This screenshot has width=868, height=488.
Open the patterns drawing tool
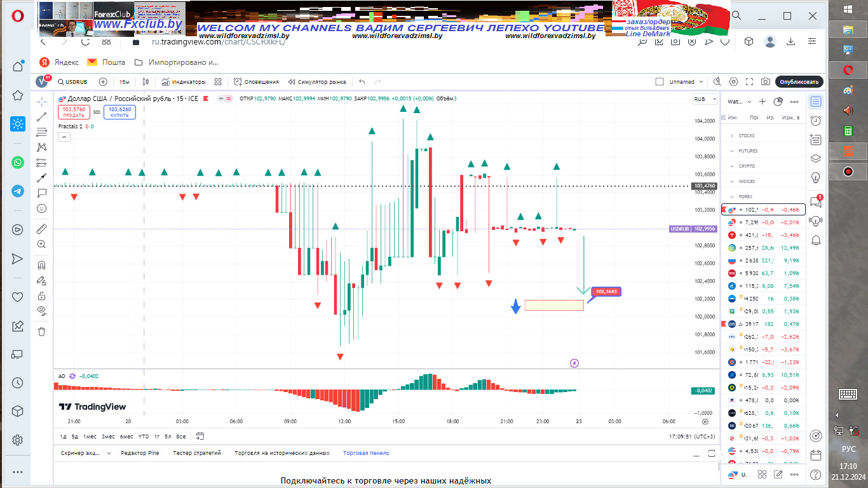click(x=42, y=147)
